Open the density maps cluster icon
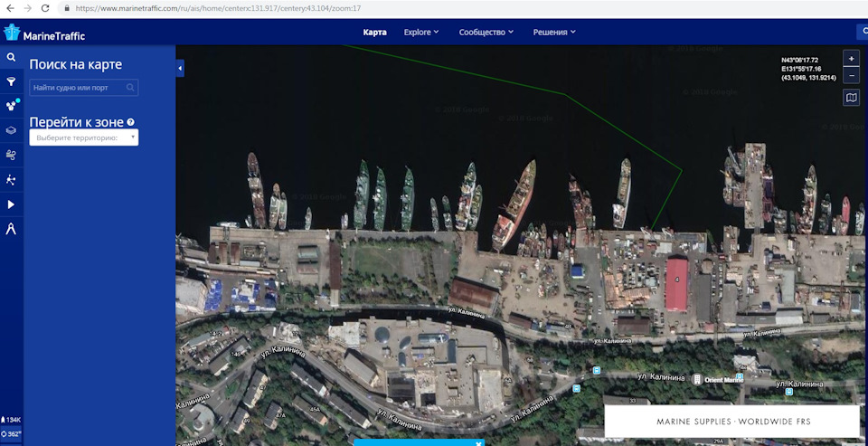This screenshot has height=446, width=868. pos(11,105)
